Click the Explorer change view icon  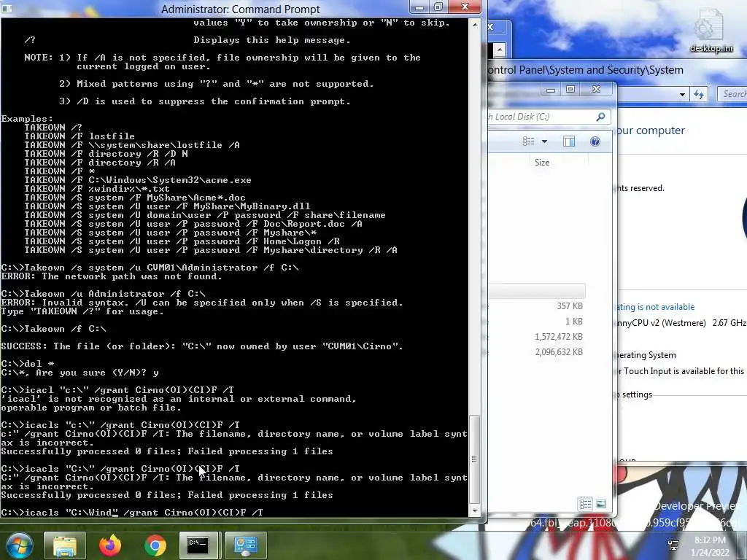pos(528,141)
